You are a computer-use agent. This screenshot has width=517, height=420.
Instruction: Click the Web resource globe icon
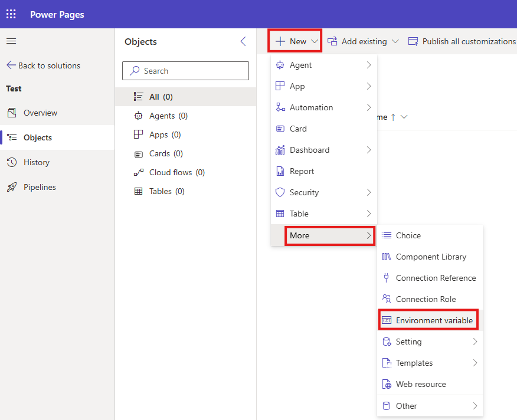click(387, 384)
